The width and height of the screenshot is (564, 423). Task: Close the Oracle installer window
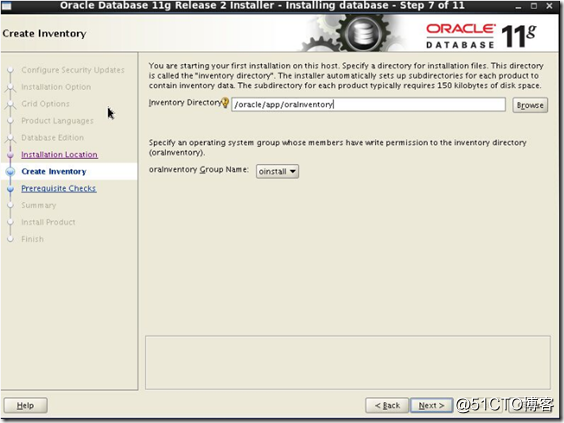pyautogui.click(x=550, y=6)
